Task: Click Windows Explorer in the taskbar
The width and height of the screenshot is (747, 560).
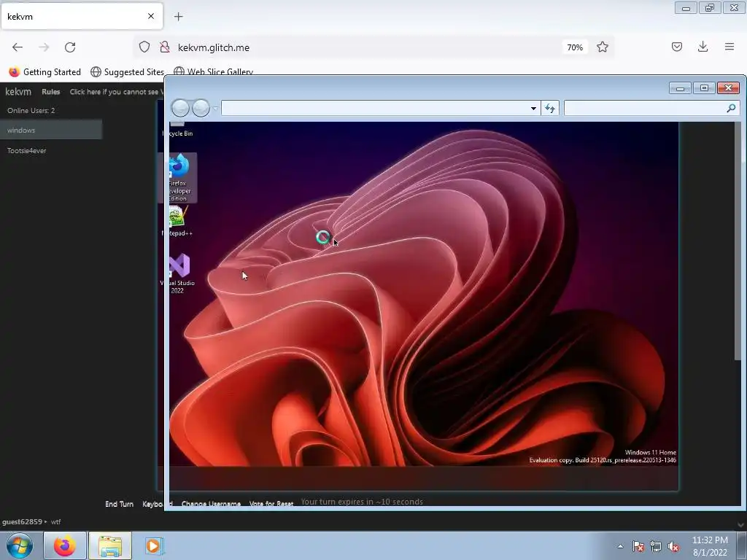Action: point(109,545)
